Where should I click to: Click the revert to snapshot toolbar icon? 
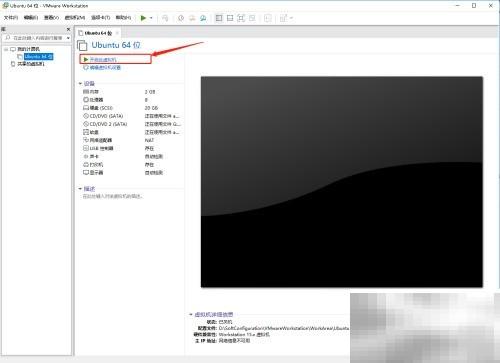(x=192, y=18)
